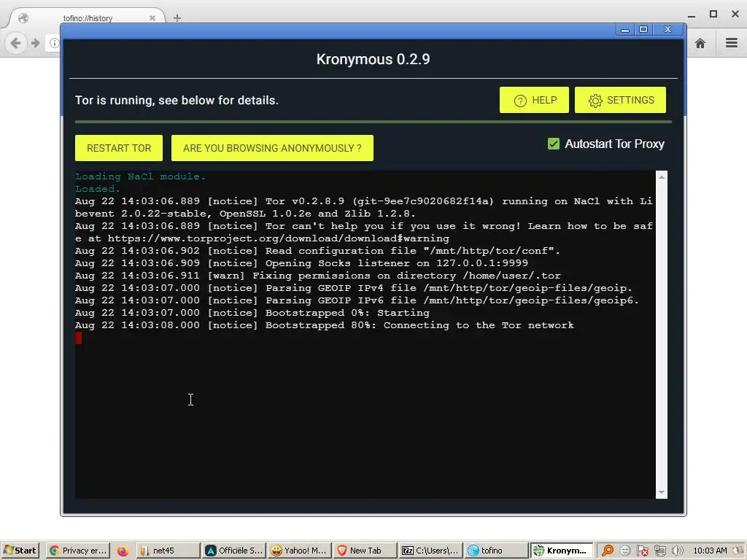The image size is (747, 560).
Task: Click the 'Opening Socks listener' log line
Action: click(301, 263)
